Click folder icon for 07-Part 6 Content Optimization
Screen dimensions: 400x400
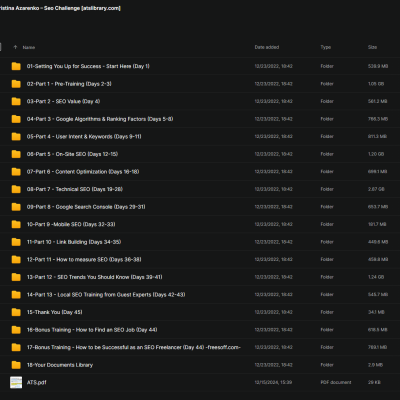[x=16, y=172]
